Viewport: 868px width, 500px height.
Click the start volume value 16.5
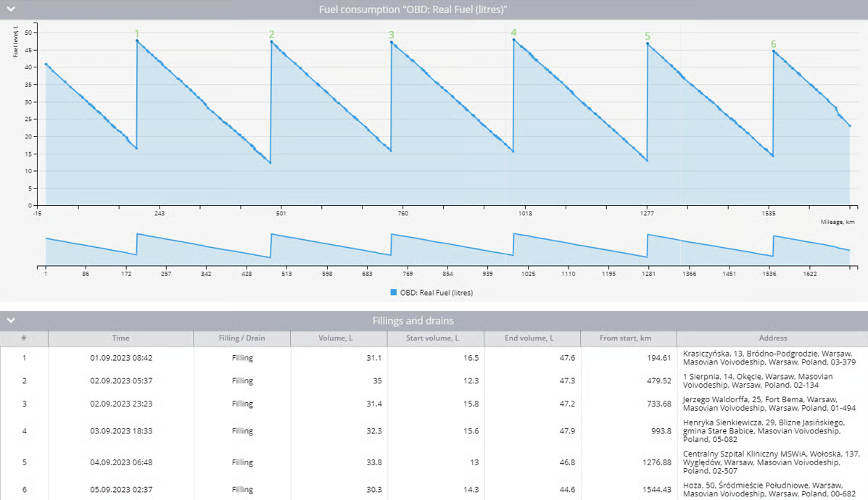point(471,358)
